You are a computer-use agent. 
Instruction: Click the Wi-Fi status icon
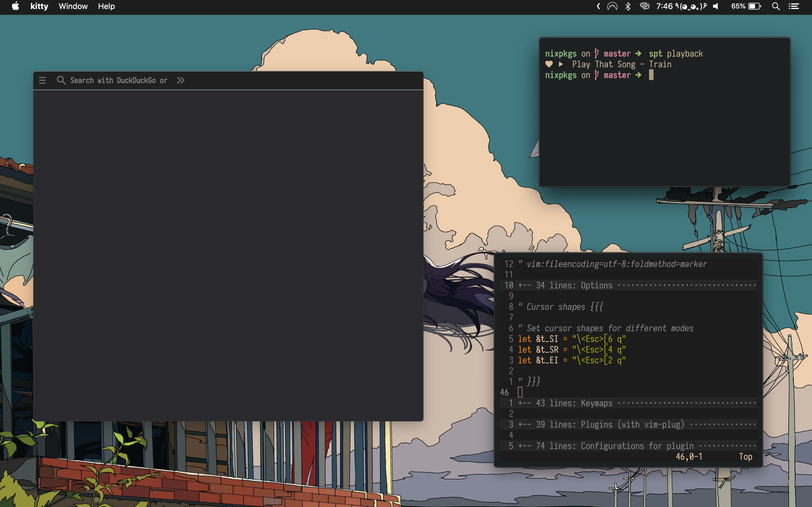click(645, 6)
